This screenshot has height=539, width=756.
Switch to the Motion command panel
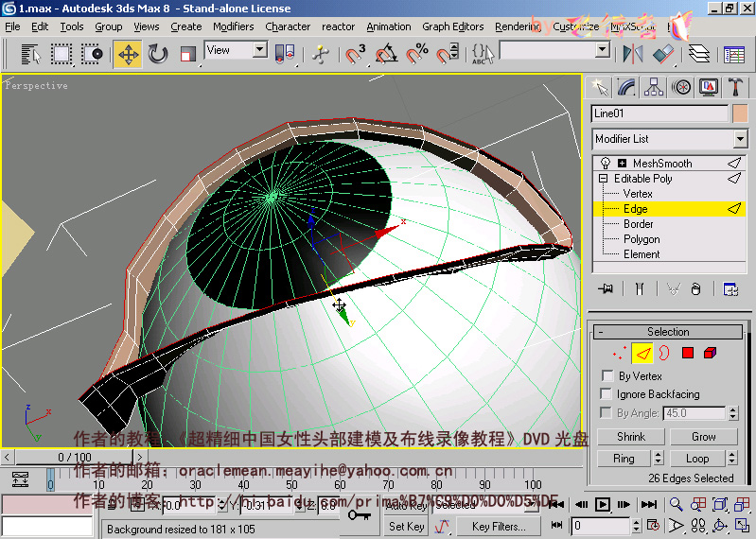[x=681, y=87]
